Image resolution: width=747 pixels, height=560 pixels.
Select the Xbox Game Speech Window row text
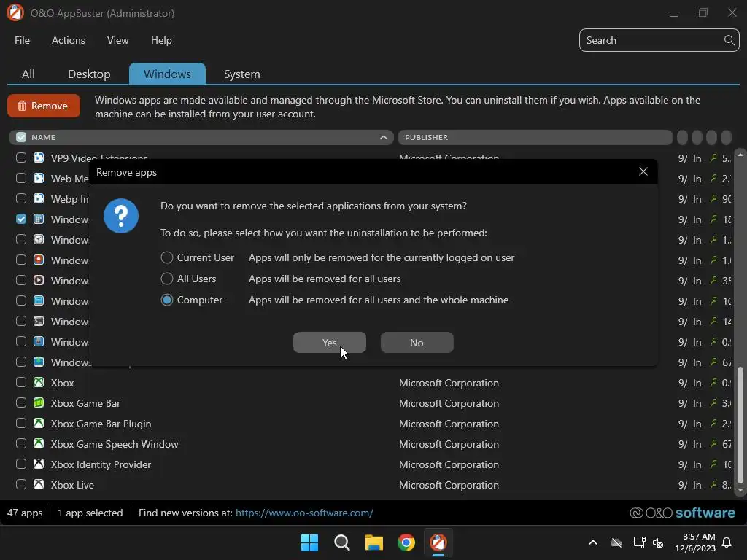point(115,444)
